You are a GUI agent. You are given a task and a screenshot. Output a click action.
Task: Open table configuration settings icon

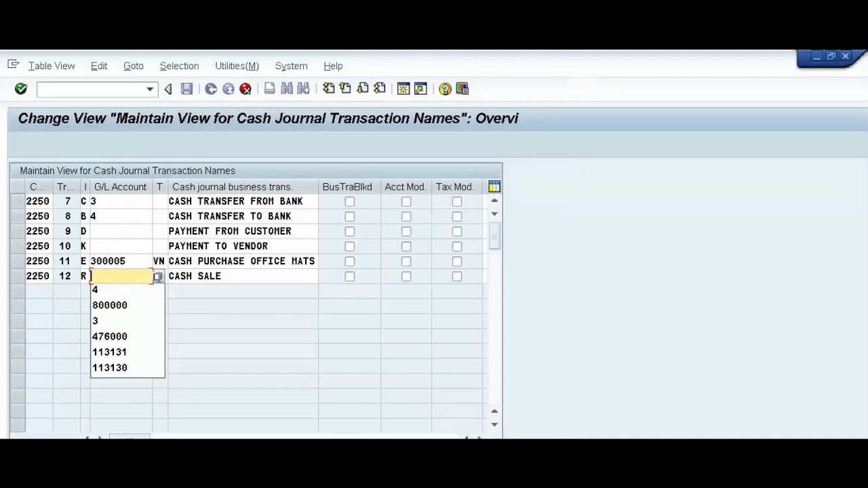494,187
